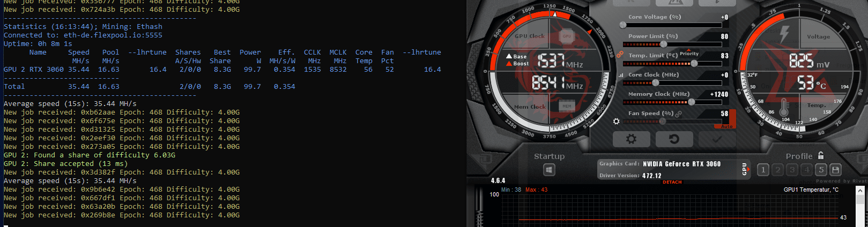Click the Core Voltage slider handle
Viewport: 868px width, 227px height.
(622, 25)
